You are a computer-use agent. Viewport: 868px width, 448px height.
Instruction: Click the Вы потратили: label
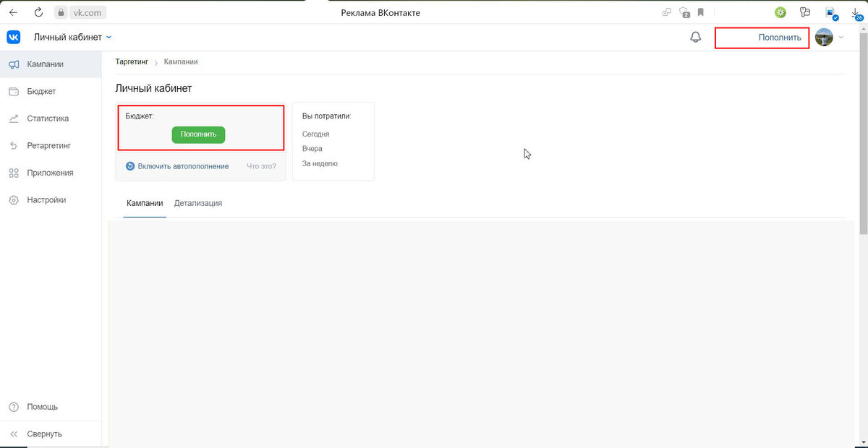tap(326, 116)
